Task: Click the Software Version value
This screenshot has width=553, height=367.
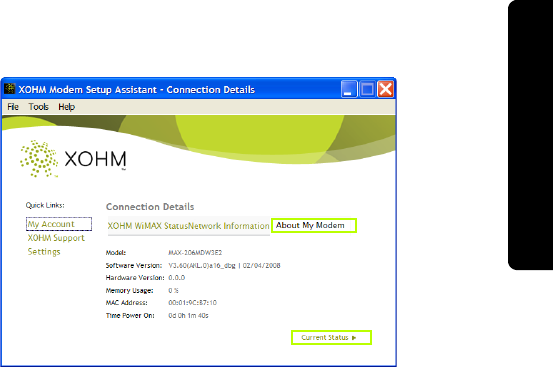Action: tap(224, 265)
